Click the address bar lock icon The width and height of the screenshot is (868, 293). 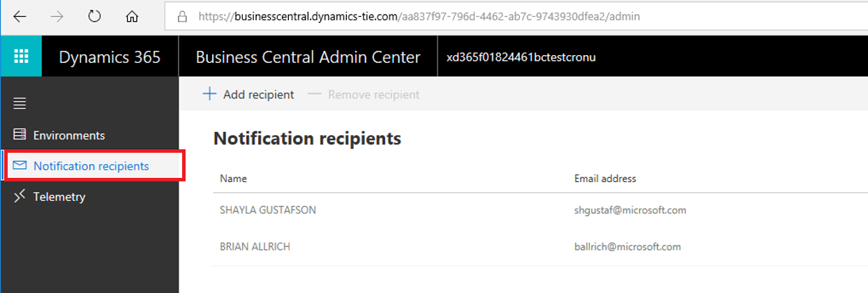[183, 16]
